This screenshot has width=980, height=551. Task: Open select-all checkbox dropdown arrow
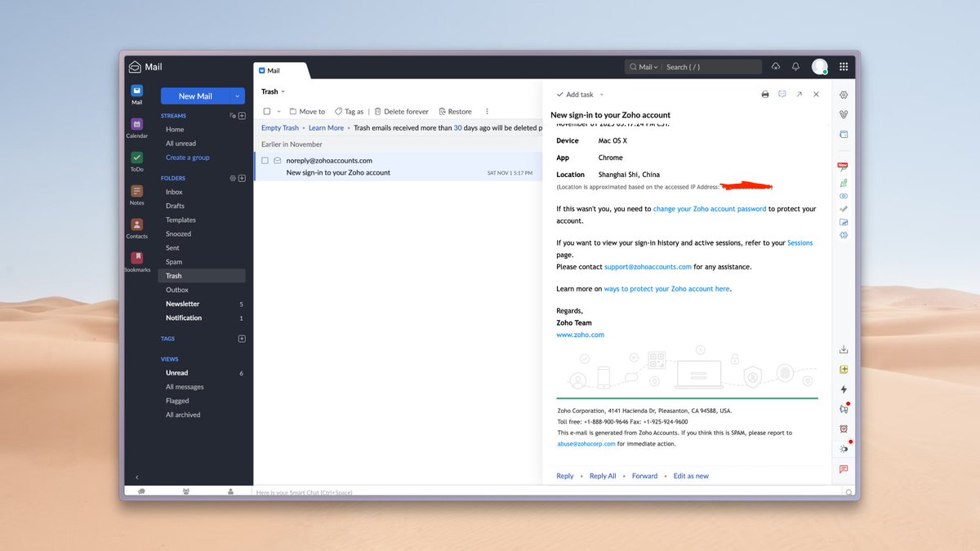point(278,112)
